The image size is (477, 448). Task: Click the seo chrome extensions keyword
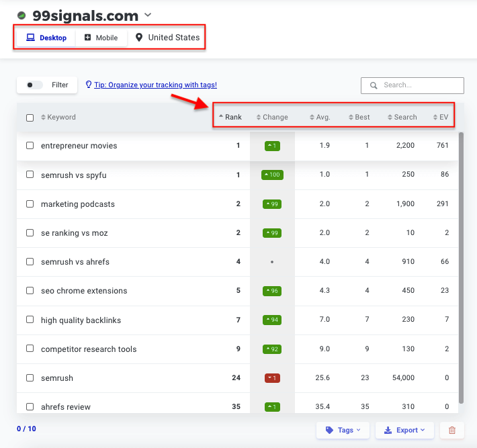tap(84, 291)
